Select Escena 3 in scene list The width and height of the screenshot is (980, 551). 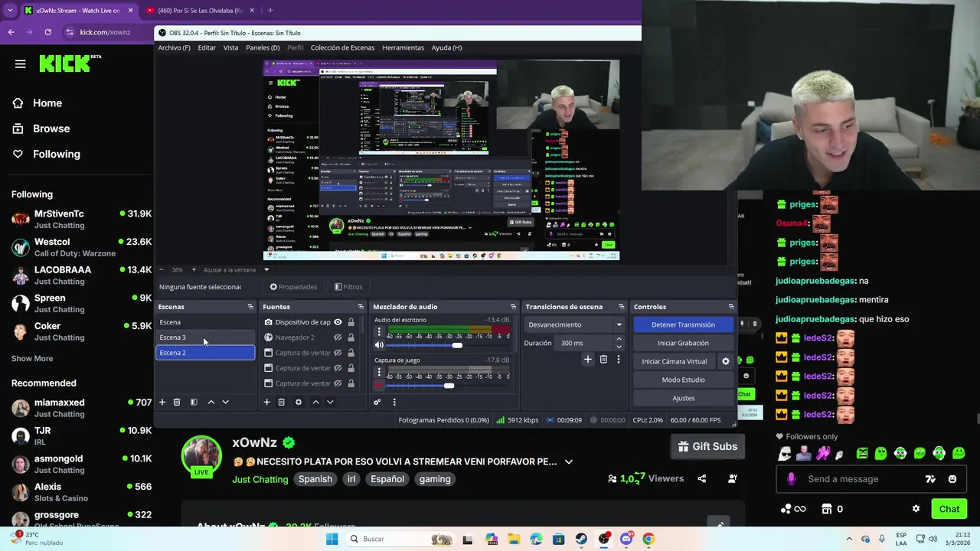click(x=205, y=337)
